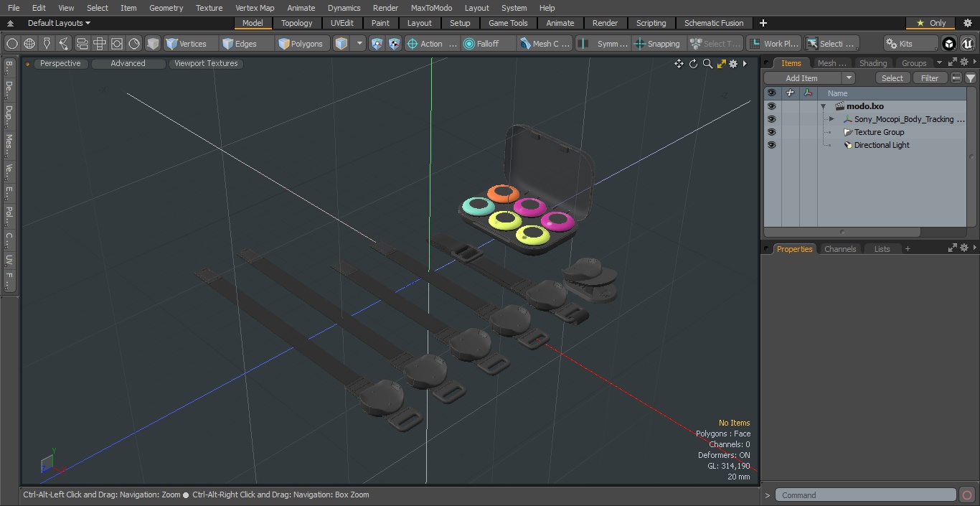Open the Default Layouts dropdown
Screen dimensions: 980x506
(59, 23)
